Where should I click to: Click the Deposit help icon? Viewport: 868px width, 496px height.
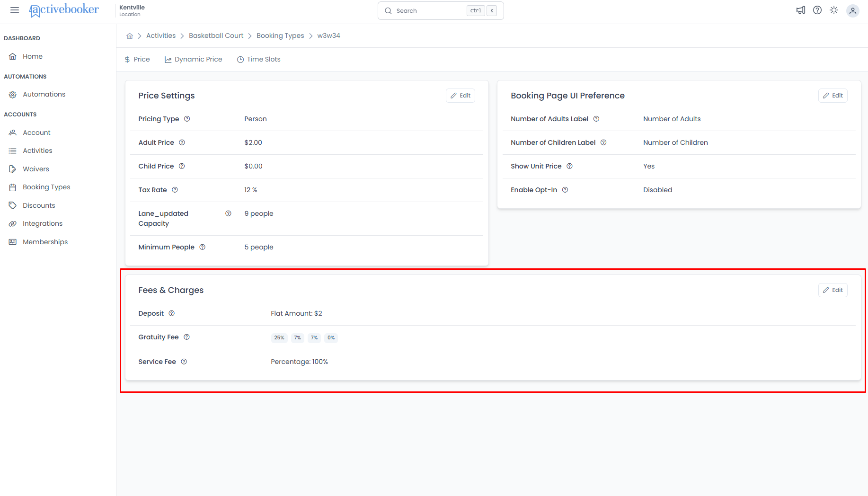172,313
